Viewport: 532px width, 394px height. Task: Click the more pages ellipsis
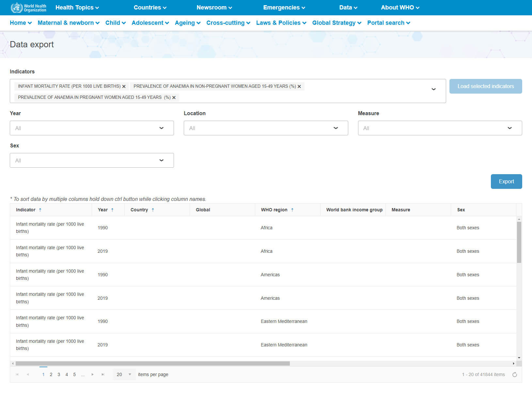(83, 374)
